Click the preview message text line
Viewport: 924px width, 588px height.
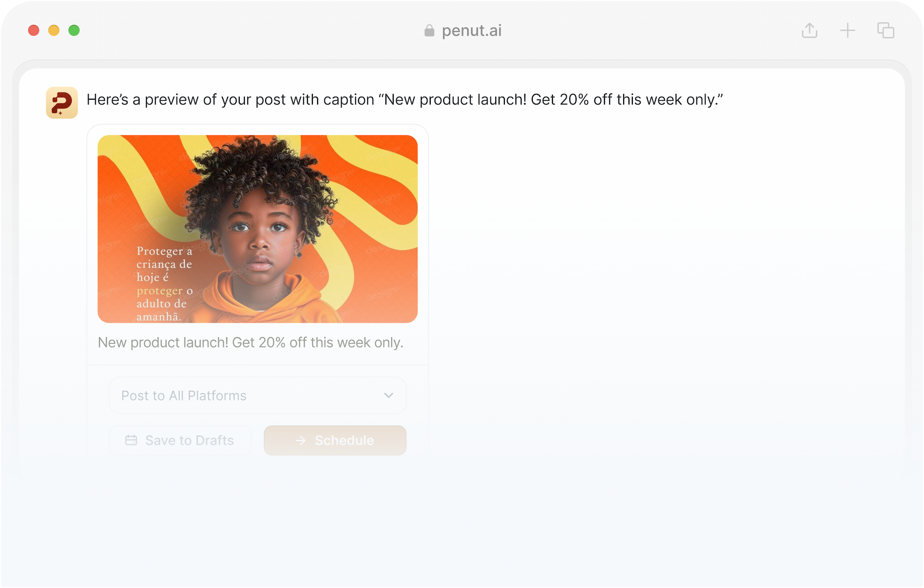(x=405, y=100)
